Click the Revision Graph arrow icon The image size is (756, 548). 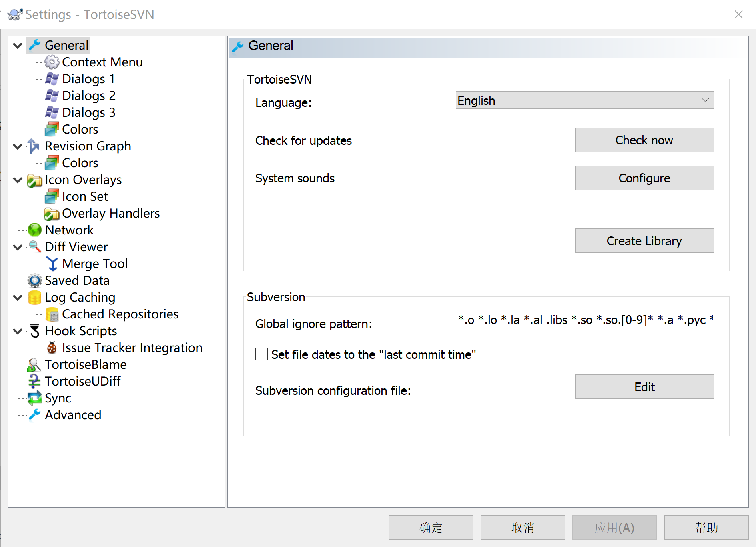point(34,146)
